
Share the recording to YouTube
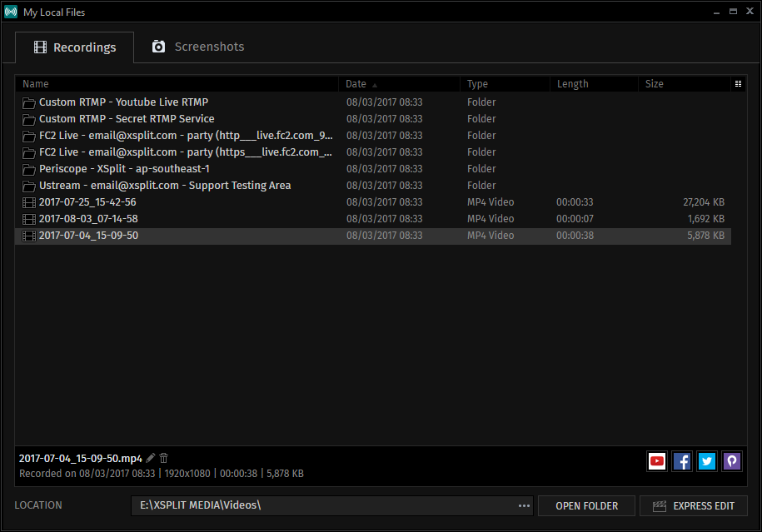coord(657,461)
